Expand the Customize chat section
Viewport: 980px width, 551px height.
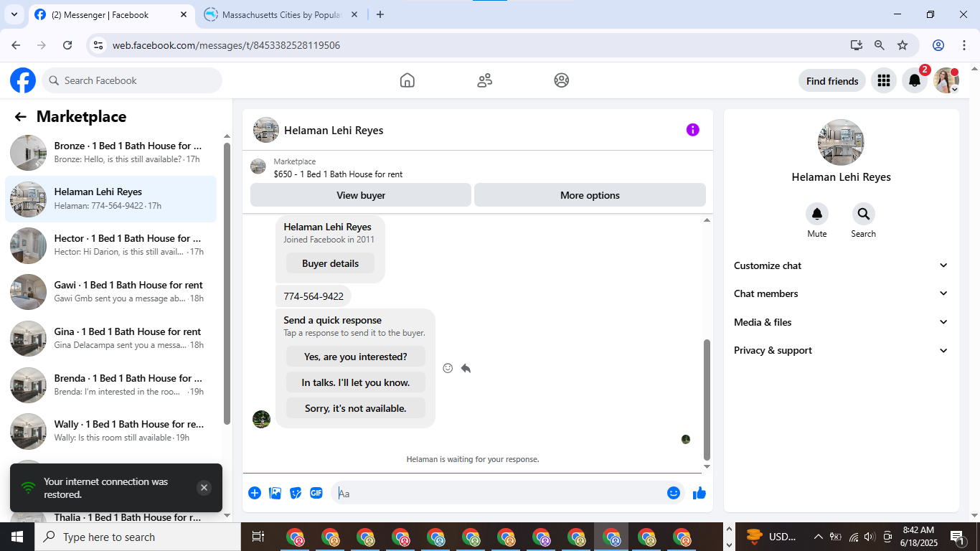tap(841, 265)
